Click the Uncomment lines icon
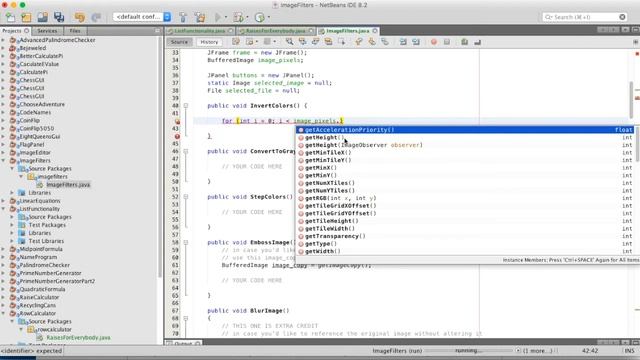 click(x=478, y=42)
